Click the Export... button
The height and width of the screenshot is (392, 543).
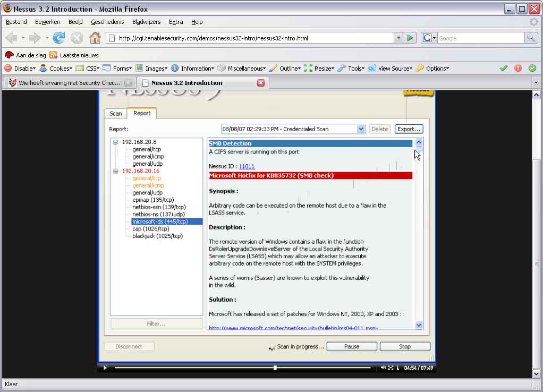pyautogui.click(x=409, y=129)
